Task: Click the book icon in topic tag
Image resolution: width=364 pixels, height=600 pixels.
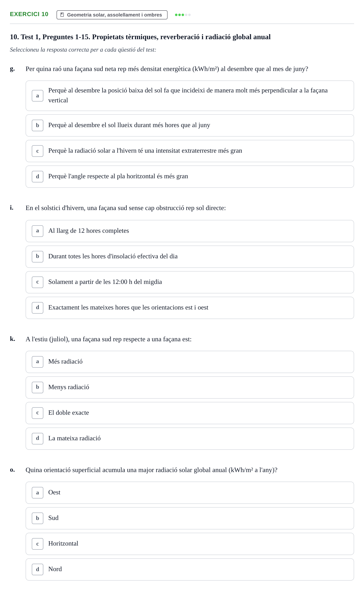Action: coord(62,15)
